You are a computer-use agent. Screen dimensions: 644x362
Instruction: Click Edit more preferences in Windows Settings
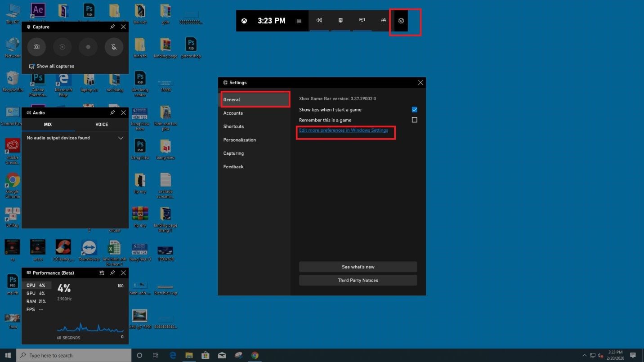[344, 130]
